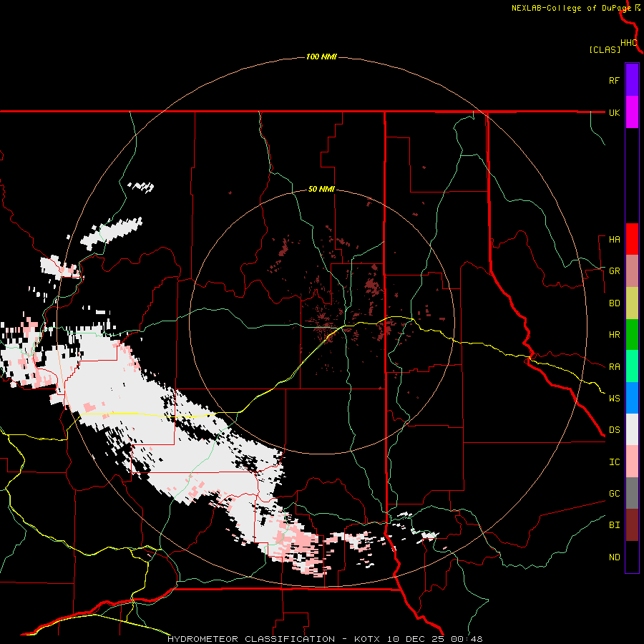
Task: Click the 'BI' legend label
Action: point(614,525)
